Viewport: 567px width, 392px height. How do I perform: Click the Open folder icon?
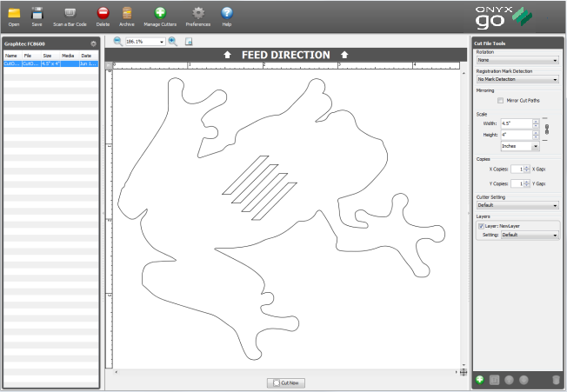tap(14, 13)
